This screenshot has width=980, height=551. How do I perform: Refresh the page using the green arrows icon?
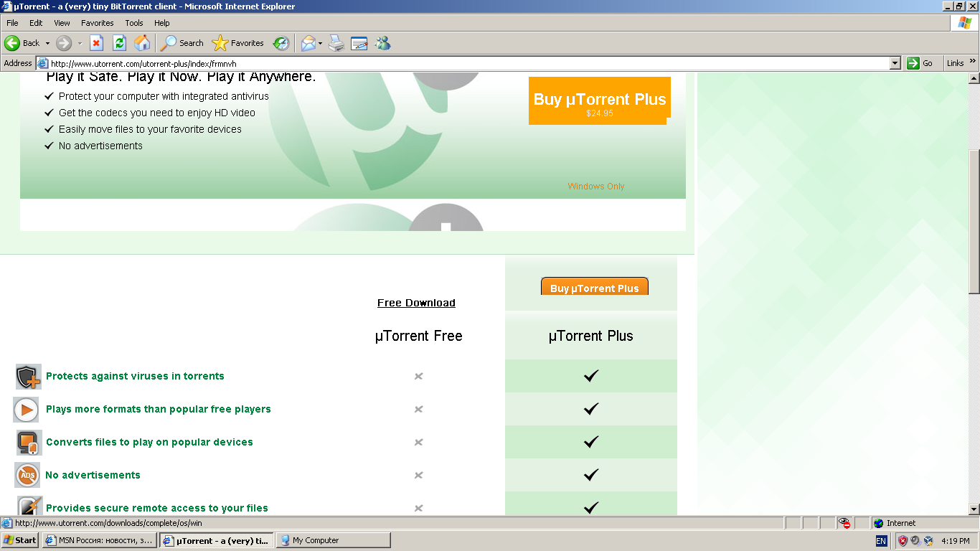(x=120, y=43)
